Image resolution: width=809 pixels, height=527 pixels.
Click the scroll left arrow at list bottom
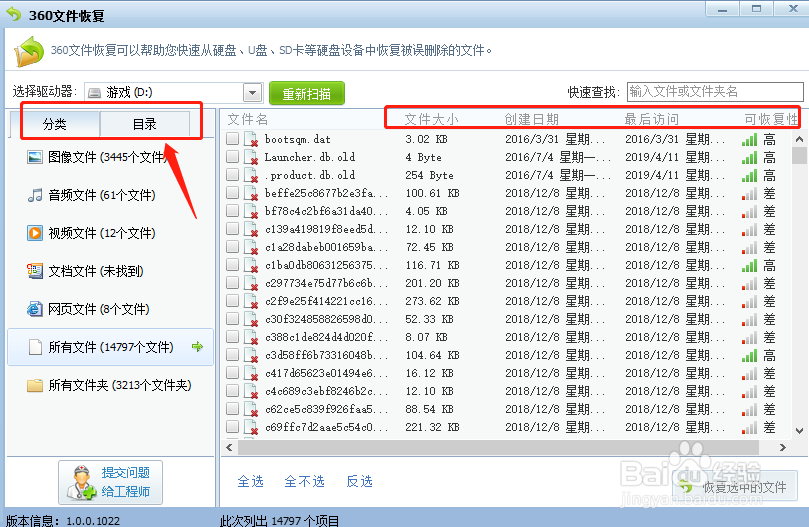[x=229, y=448]
